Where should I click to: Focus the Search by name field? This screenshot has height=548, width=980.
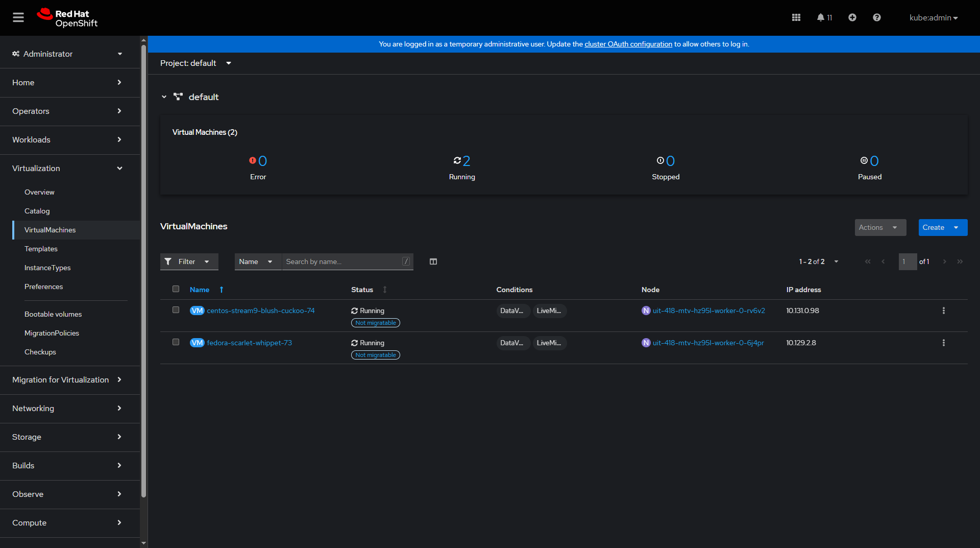coord(347,261)
